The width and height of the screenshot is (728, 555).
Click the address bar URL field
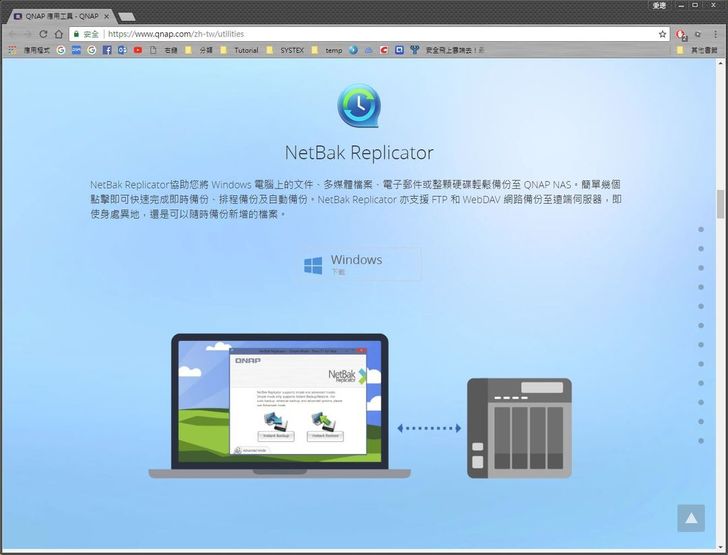369,34
